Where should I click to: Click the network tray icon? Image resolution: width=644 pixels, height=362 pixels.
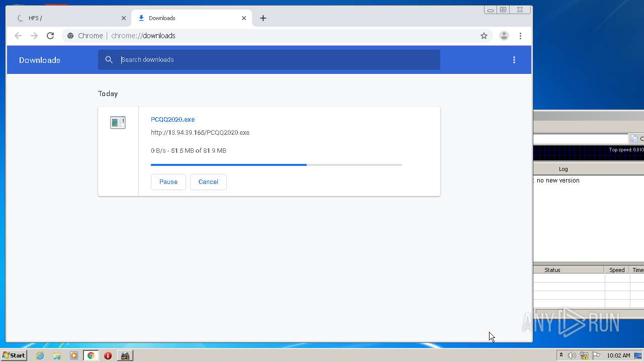pyautogui.click(x=584, y=355)
